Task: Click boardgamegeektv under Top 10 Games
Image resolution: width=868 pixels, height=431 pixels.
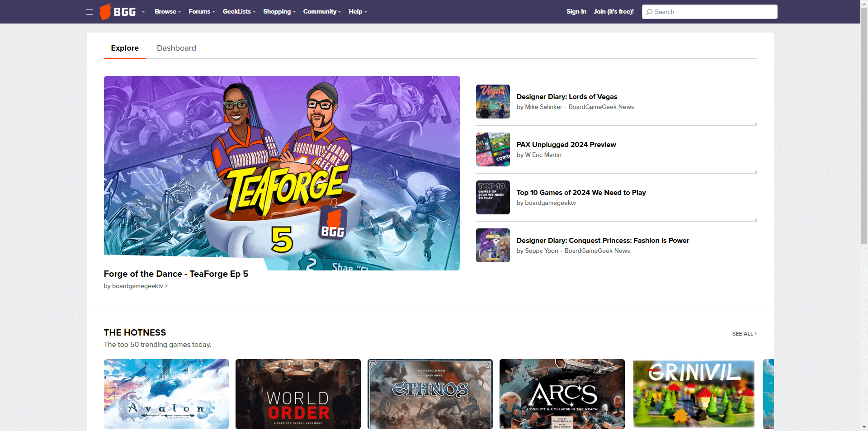Action: coord(550,203)
